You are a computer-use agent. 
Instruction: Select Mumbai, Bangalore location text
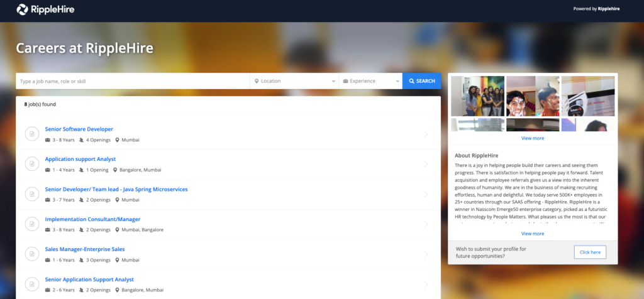point(143,230)
